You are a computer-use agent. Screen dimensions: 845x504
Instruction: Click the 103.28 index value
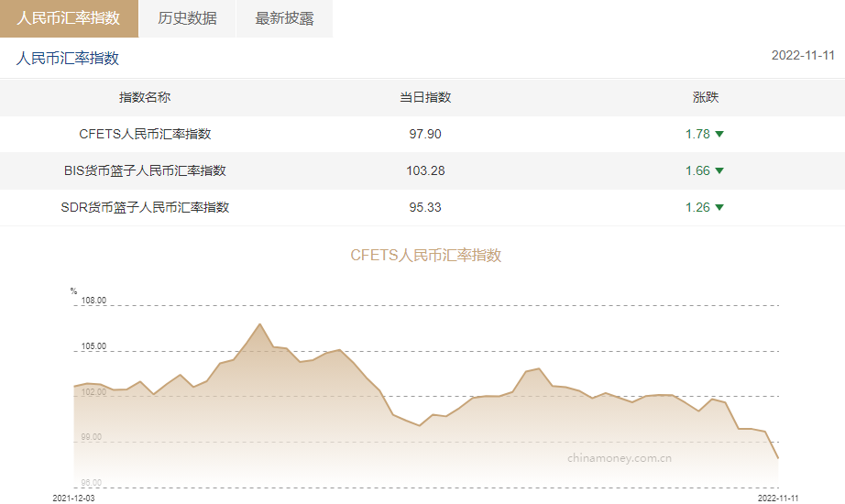coord(425,170)
